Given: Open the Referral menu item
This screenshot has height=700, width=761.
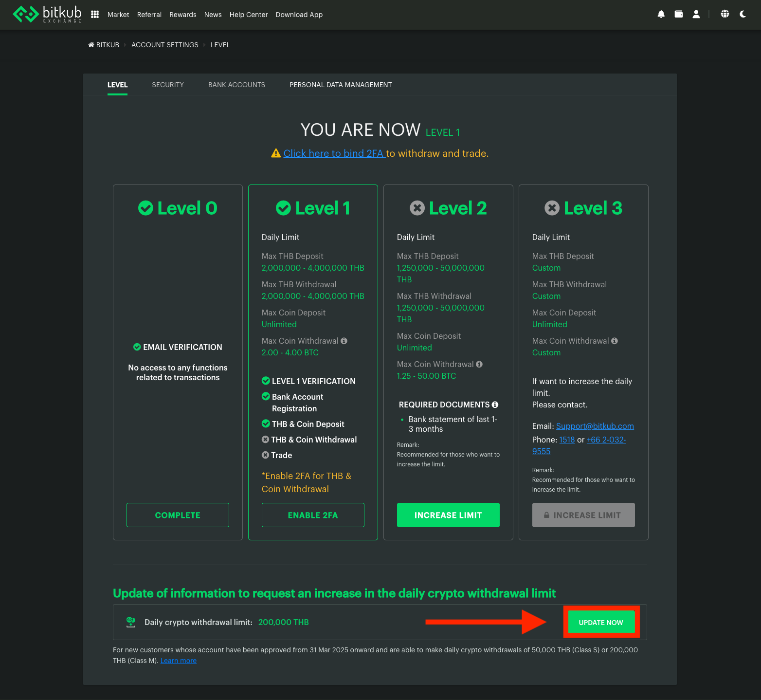Looking at the screenshot, I should (149, 15).
